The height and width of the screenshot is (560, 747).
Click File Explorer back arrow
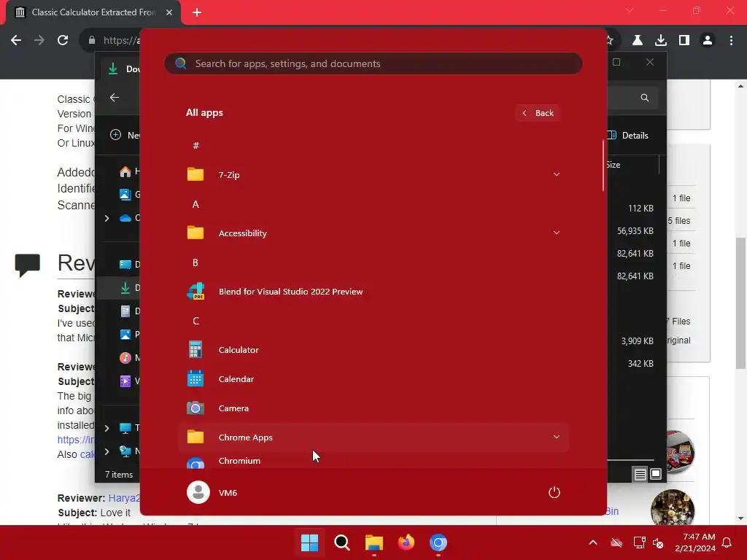pyautogui.click(x=115, y=98)
